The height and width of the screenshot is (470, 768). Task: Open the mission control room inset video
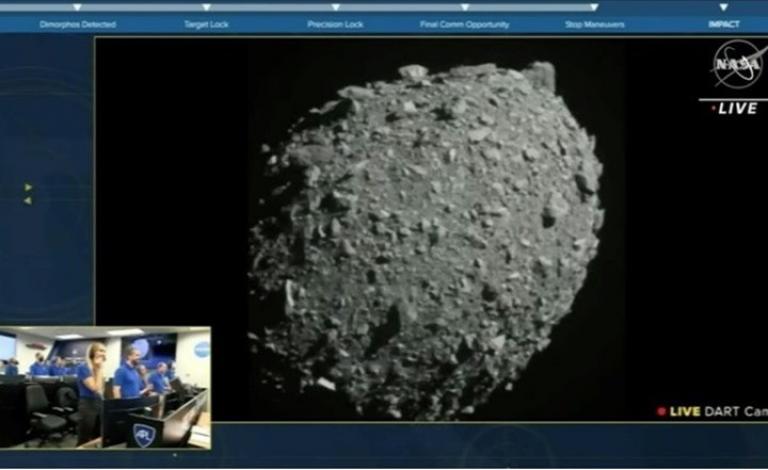coord(105,388)
